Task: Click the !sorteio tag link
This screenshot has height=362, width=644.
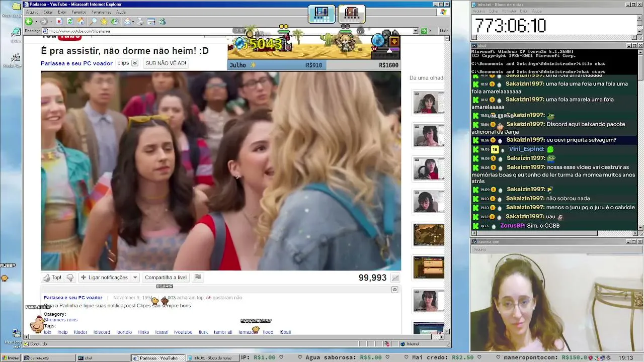Action: [124, 332]
